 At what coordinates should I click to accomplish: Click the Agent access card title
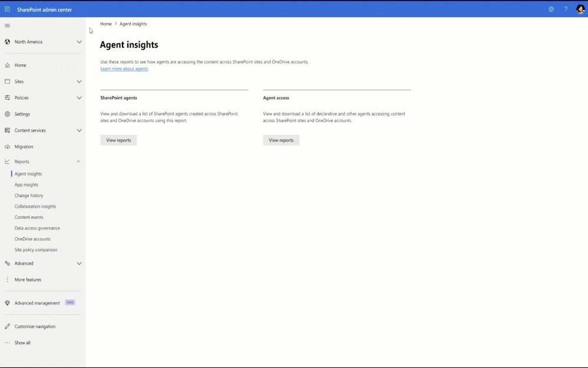(276, 98)
